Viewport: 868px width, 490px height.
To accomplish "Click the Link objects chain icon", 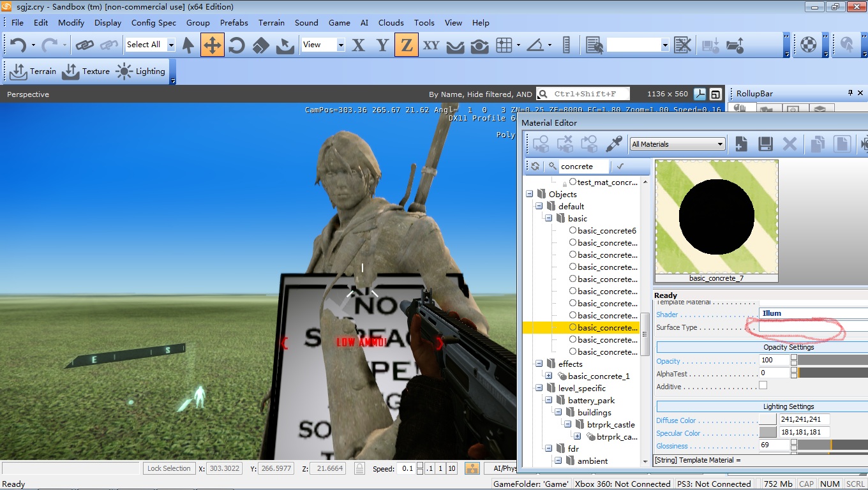I will (85, 45).
